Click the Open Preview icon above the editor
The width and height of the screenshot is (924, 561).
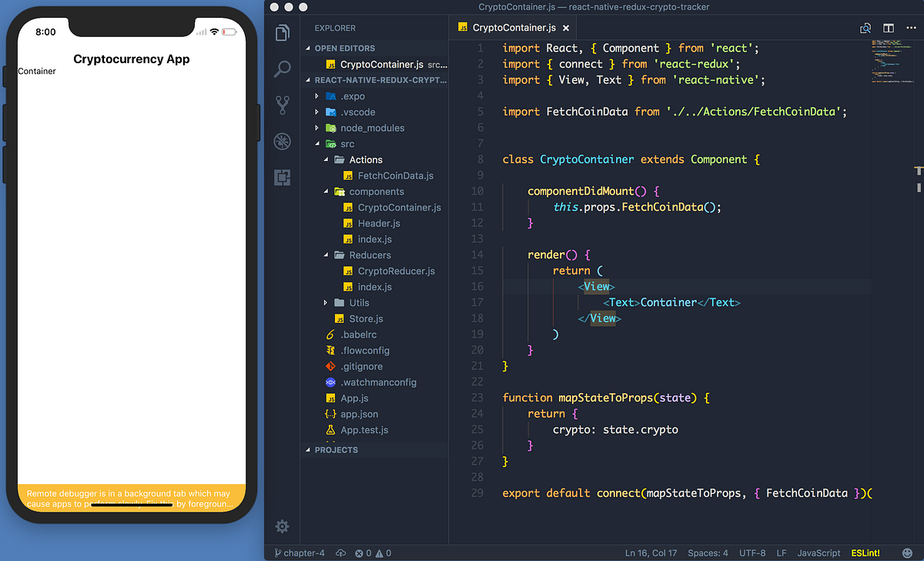[865, 28]
